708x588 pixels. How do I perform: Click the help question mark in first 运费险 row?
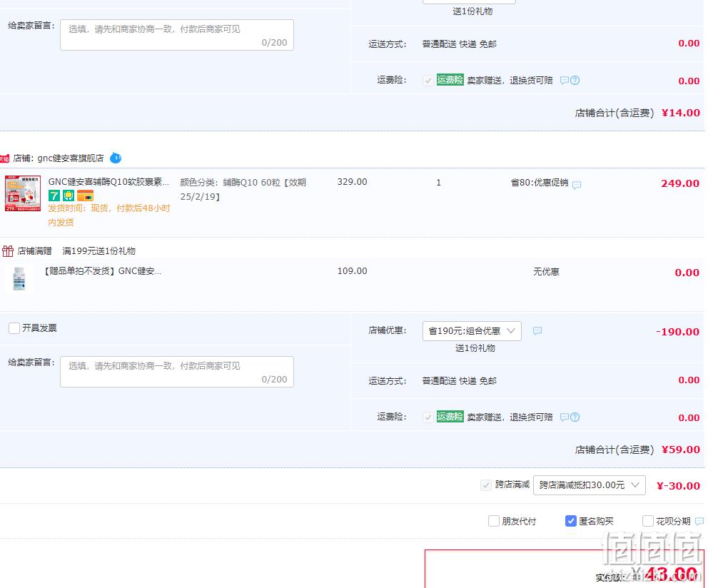tap(575, 81)
